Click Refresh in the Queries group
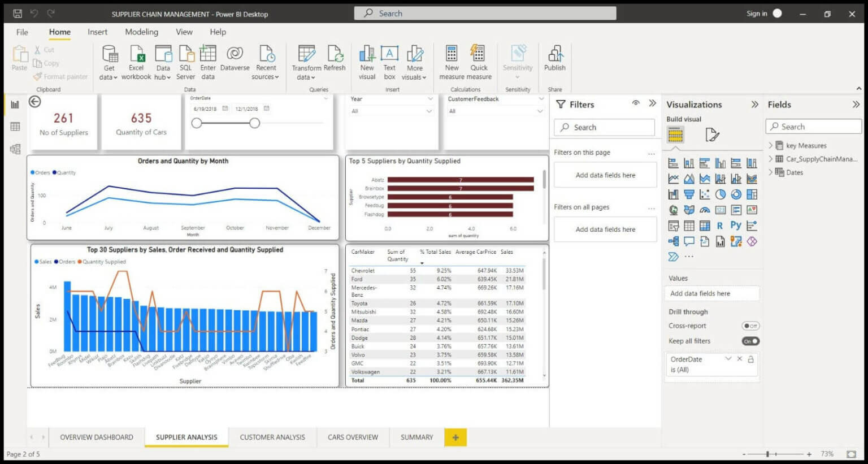Screen dimensions: 868x464 [x=335, y=59]
